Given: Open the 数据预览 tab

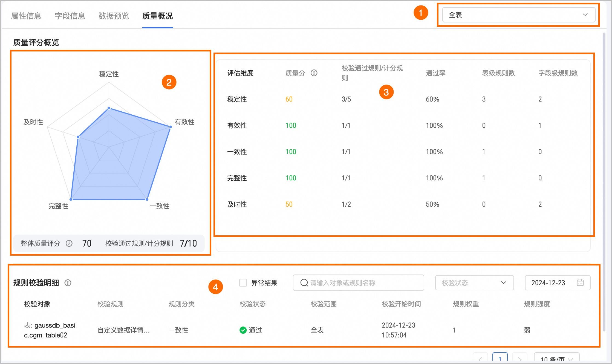Looking at the screenshot, I should tap(114, 16).
